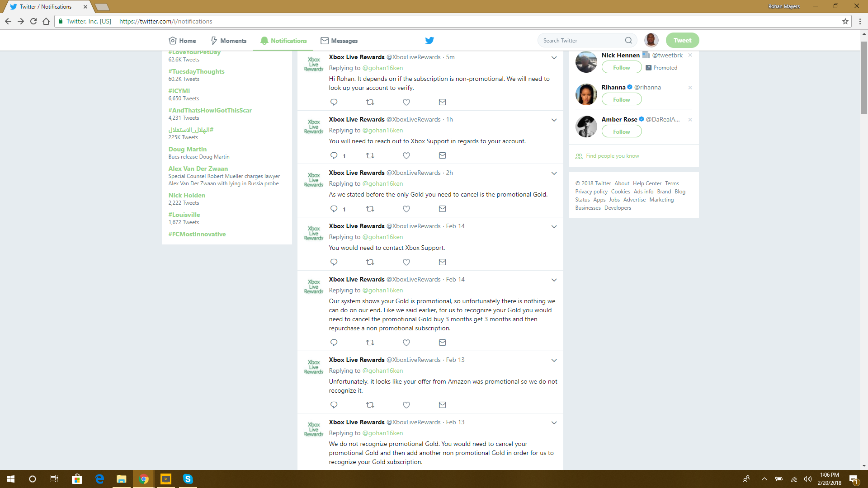Follow Rihanna on the right sidebar

click(621, 99)
